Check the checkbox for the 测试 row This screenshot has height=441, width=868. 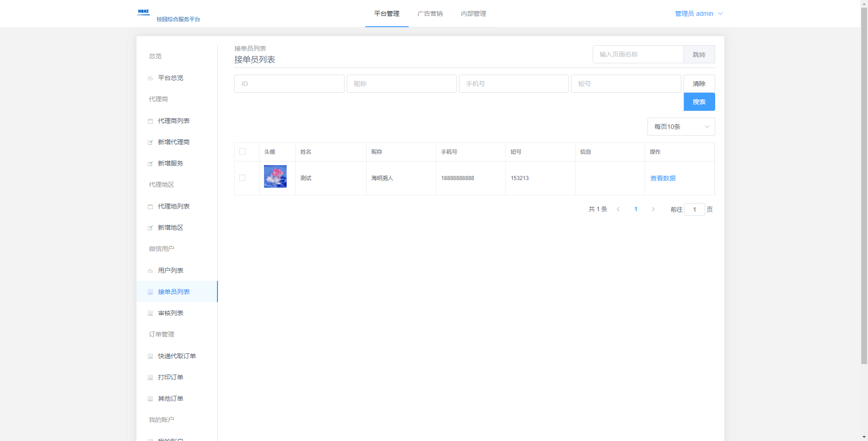[x=242, y=178]
